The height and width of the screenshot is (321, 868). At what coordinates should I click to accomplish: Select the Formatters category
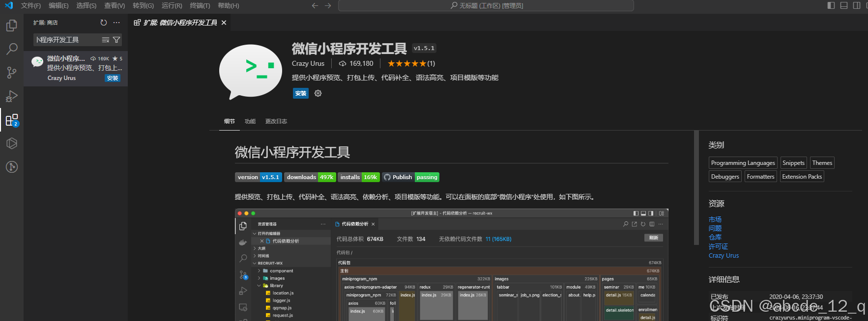tap(760, 177)
